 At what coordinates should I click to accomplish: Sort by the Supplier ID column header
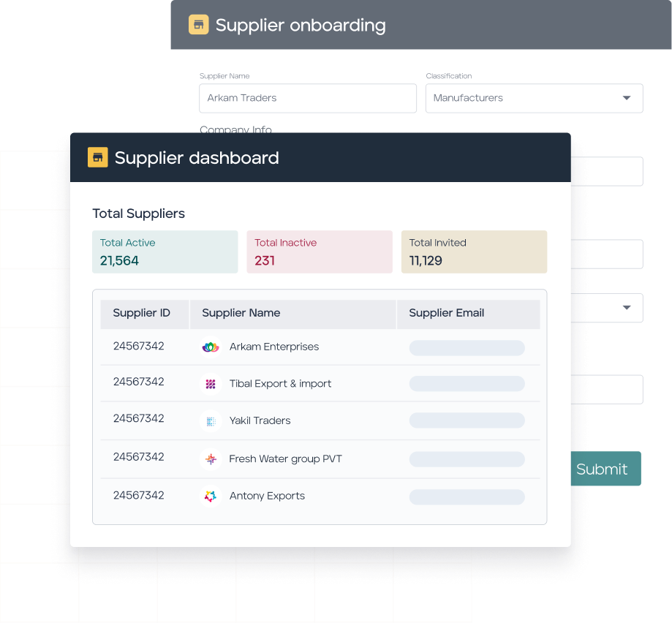(142, 313)
